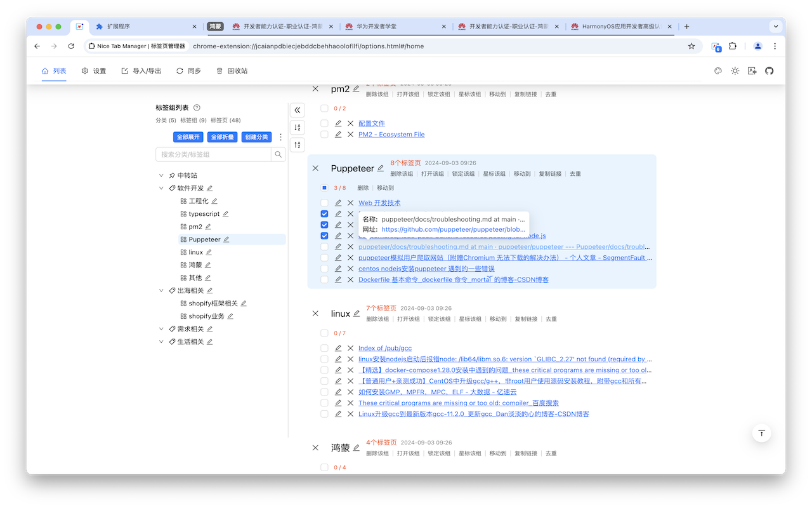Viewport: 812px width, 508px height.
Task: Open the three-dot more menu beside 创建分类
Action: point(281,137)
